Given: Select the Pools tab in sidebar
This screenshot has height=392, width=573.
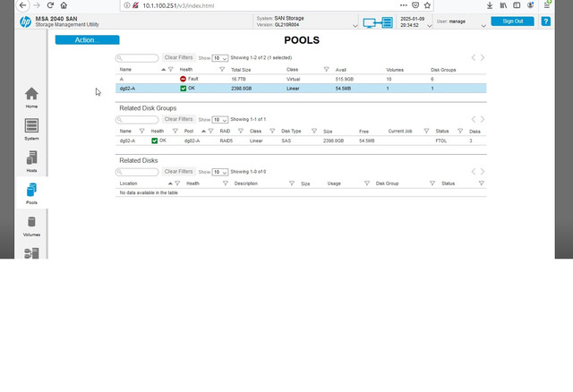Looking at the screenshot, I should [31, 193].
